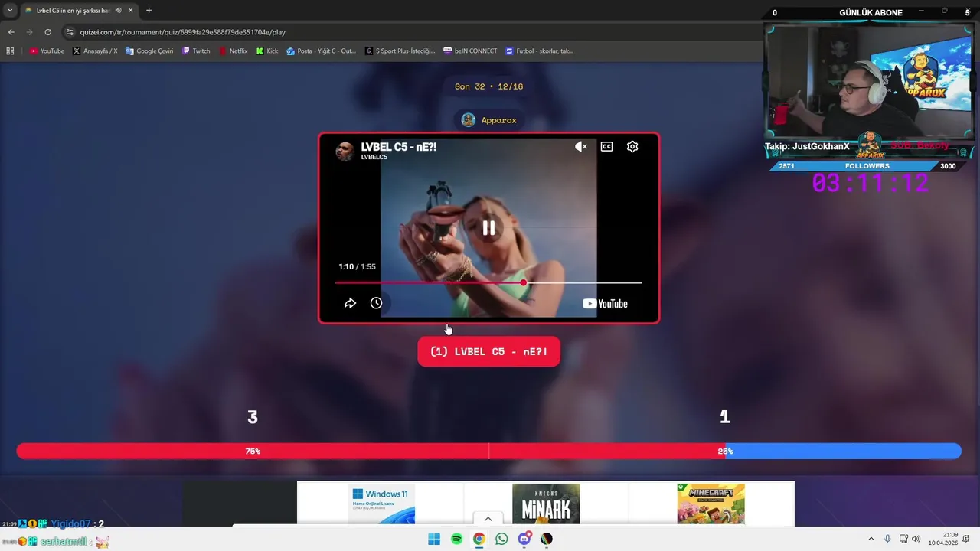Vote for (1) LVBEL C5 - nE?! button
This screenshot has height=551, width=980.
(x=488, y=351)
